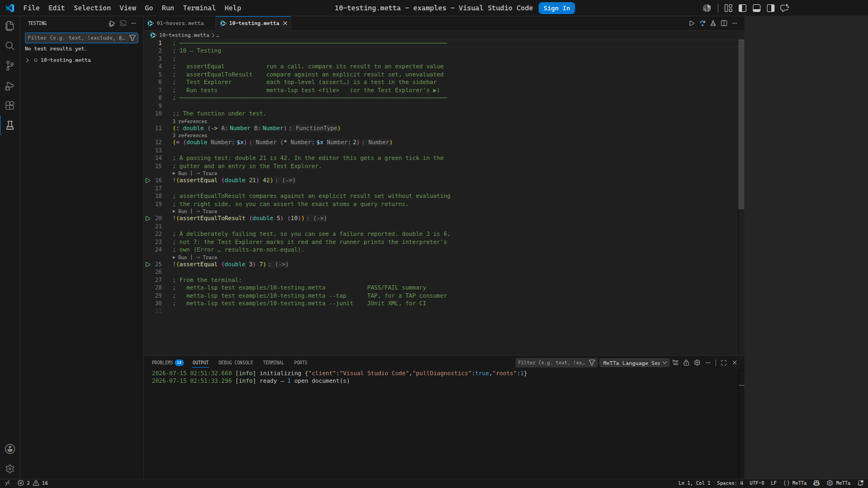Image resolution: width=868 pixels, height=488 pixels.
Task: Open notifications bell in status bar
Action: (x=860, y=483)
